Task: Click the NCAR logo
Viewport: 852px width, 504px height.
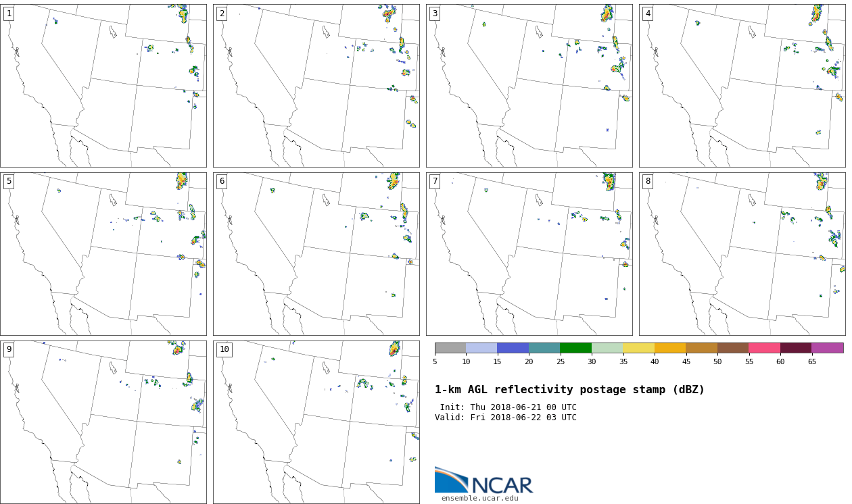Action: point(483,480)
